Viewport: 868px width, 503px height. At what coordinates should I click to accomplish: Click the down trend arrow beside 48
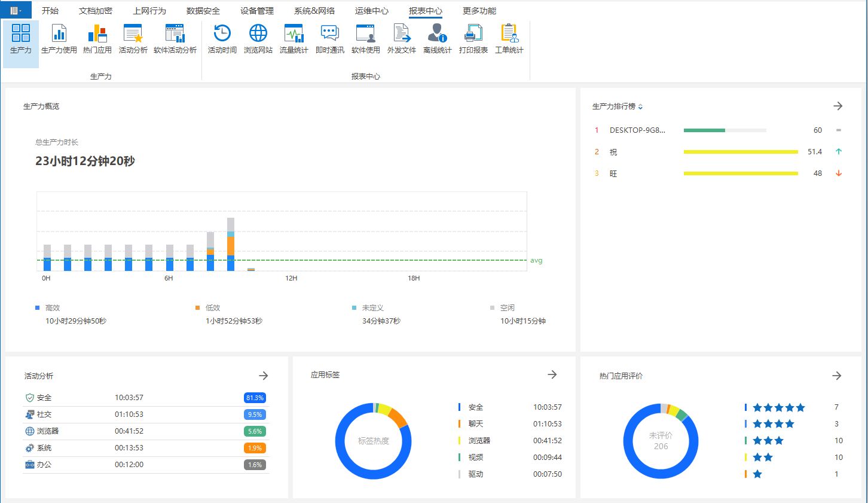pyautogui.click(x=839, y=173)
